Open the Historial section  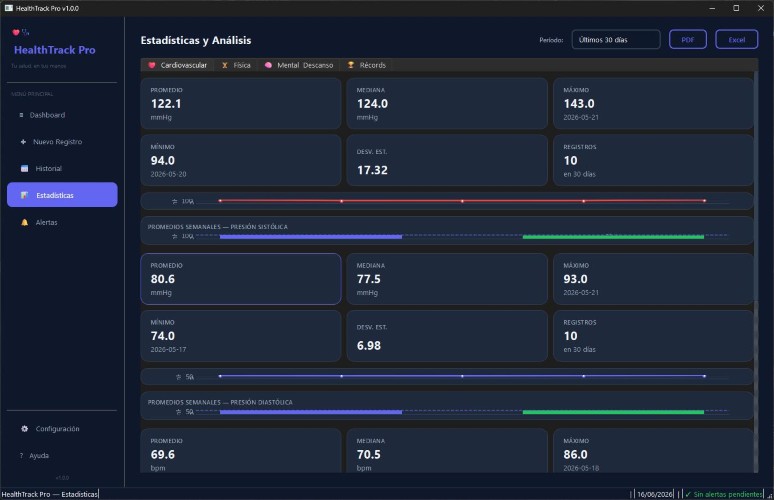tap(62, 168)
